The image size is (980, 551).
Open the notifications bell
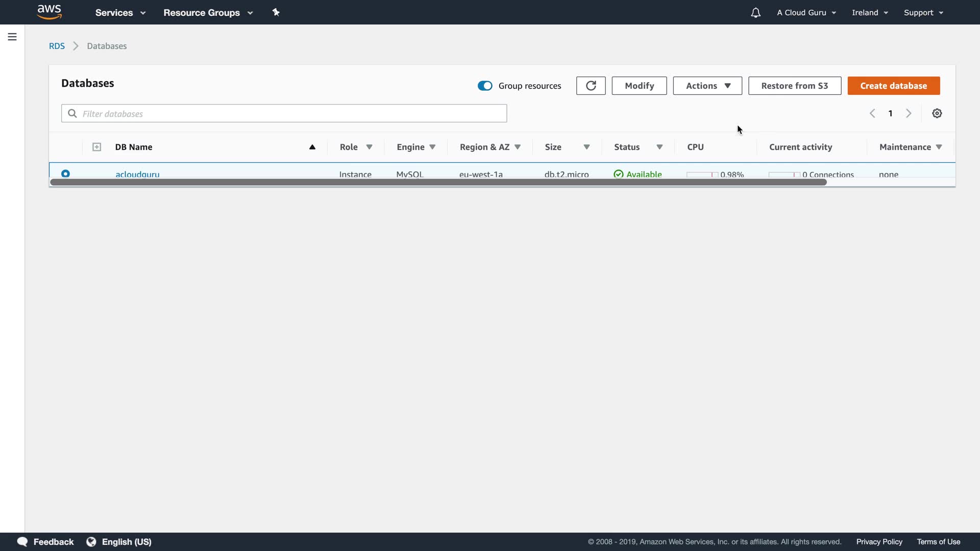(x=755, y=13)
